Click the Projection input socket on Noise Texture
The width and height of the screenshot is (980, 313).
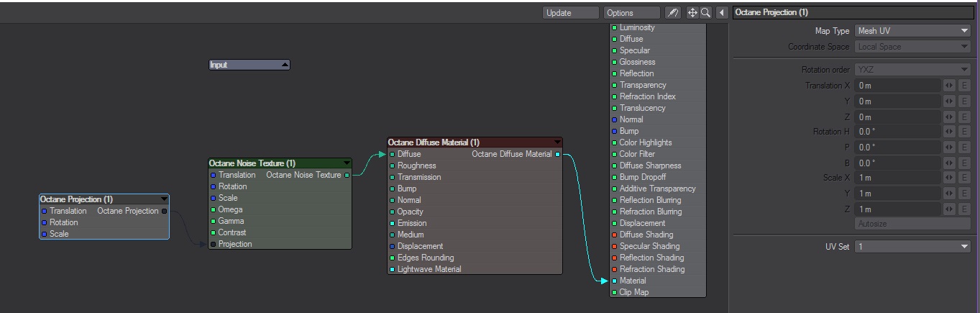[213, 244]
